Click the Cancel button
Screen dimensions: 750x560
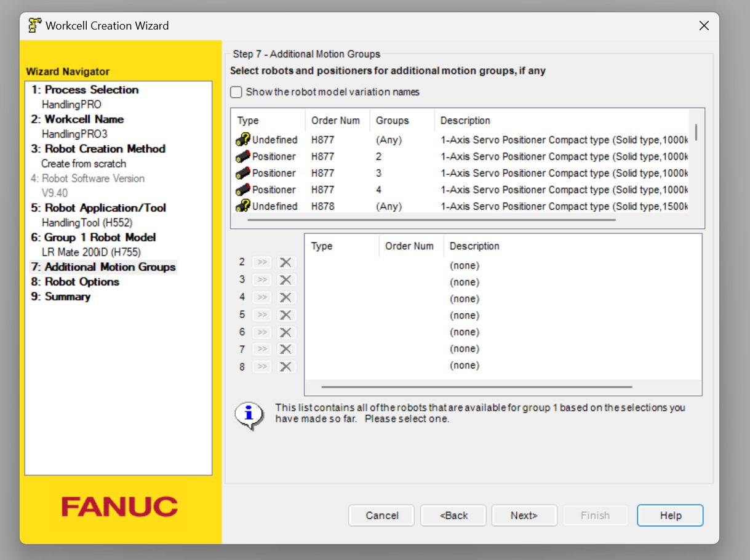coord(382,516)
